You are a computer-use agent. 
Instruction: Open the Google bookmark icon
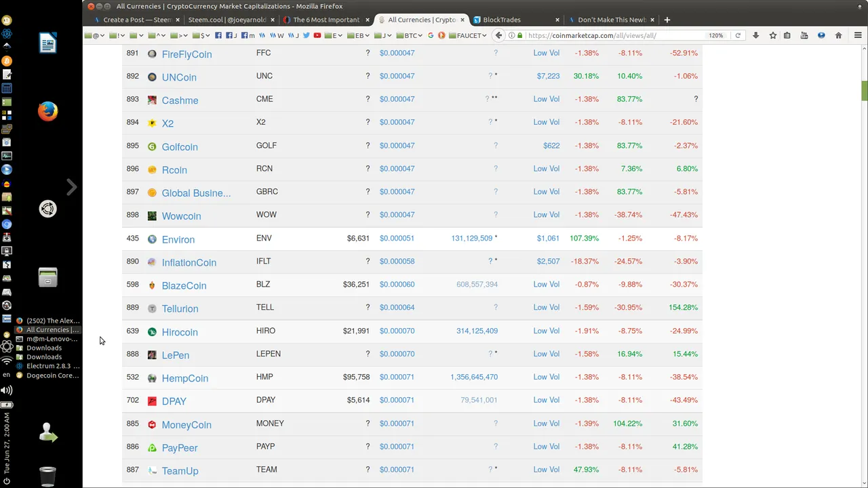point(431,35)
